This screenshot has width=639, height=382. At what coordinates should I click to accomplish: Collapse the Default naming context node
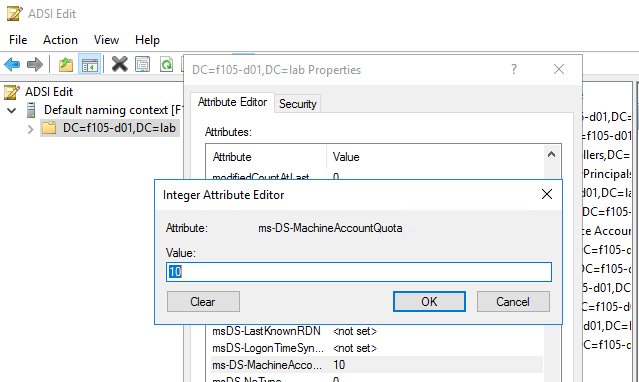point(12,110)
